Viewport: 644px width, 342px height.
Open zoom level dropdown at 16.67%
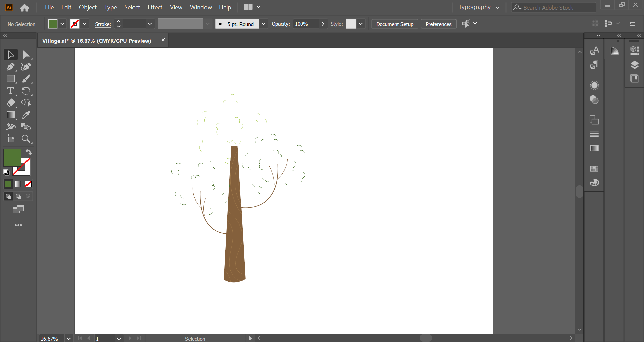tap(69, 339)
